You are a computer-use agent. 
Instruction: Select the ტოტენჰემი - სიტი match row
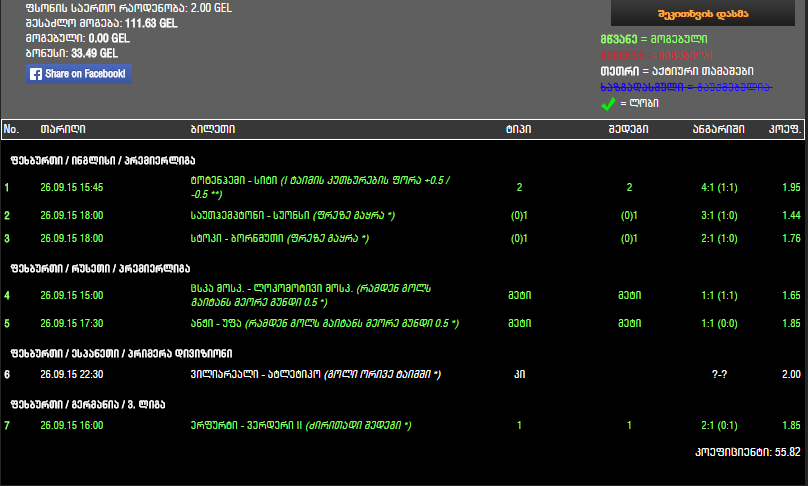tap(402, 187)
